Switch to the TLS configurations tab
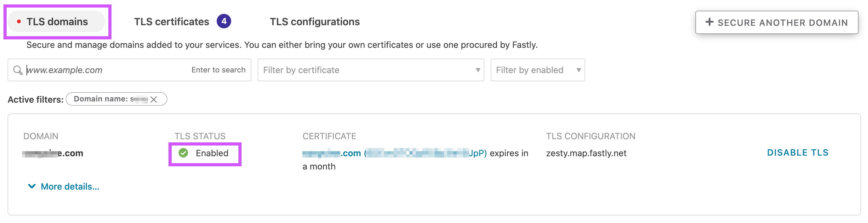Screen dimensions: 868x223 pos(314,21)
